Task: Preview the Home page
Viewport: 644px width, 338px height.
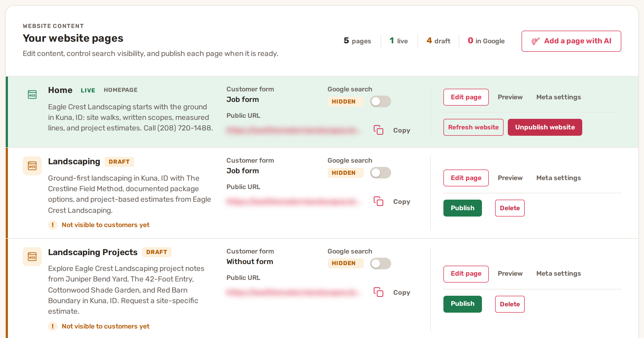Action: click(510, 97)
